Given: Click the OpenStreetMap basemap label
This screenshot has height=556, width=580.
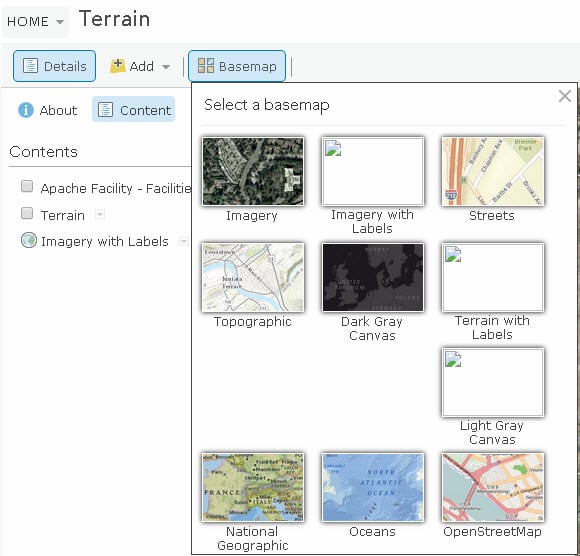Looking at the screenshot, I should click(x=492, y=532).
